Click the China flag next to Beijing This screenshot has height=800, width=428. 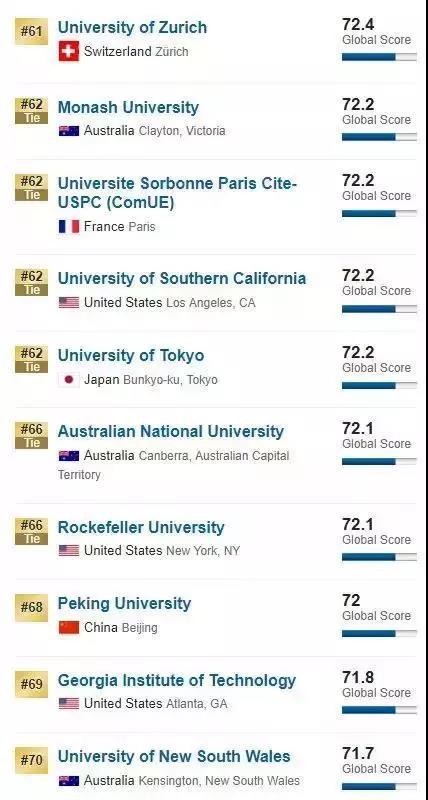point(69,627)
